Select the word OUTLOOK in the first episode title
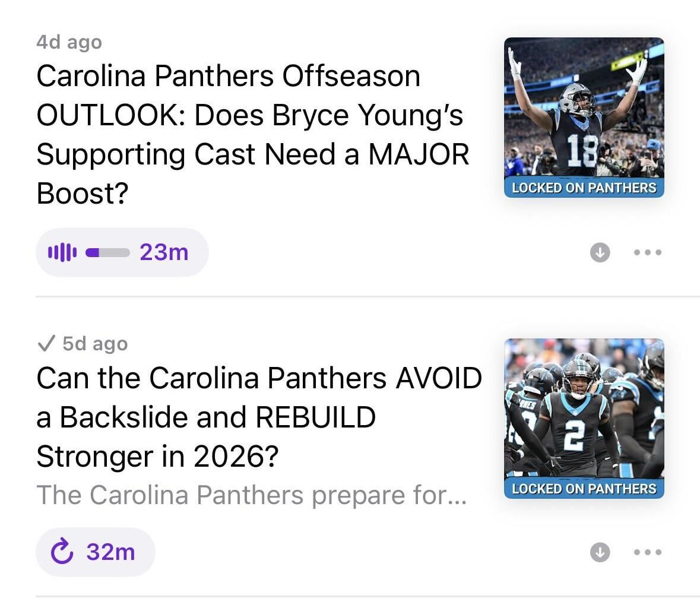 click(x=110, y=115)
